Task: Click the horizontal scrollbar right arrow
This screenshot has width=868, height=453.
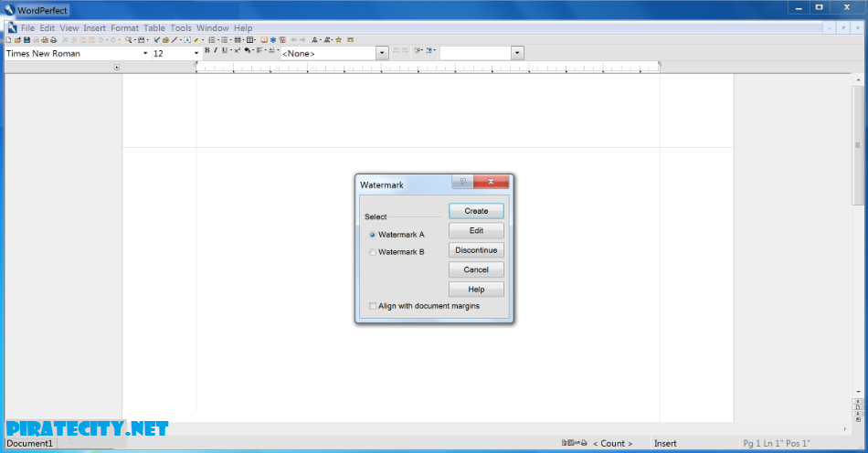Action: [x=845, y=428]
